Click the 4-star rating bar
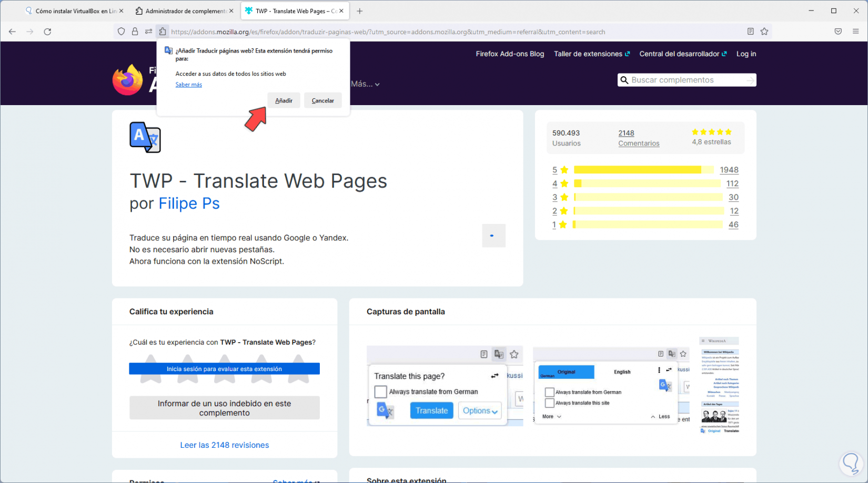This screenshot has height=483, width=868. (648, 183)
